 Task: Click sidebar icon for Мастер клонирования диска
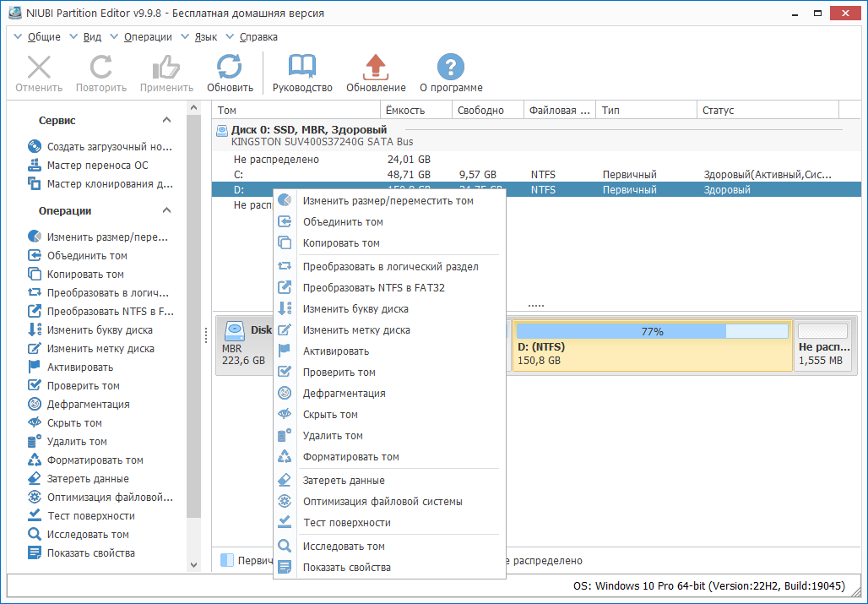(35, 184)
